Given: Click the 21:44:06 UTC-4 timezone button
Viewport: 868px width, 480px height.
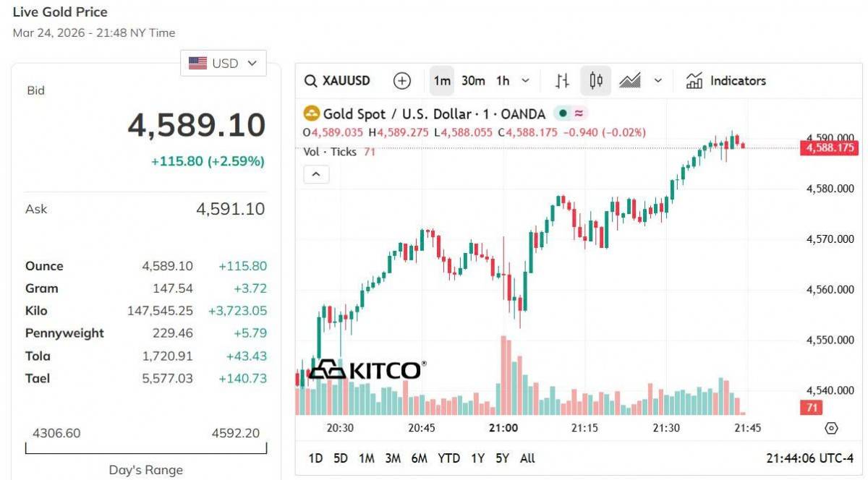Looking at the screenshot, I should (809, 458).
